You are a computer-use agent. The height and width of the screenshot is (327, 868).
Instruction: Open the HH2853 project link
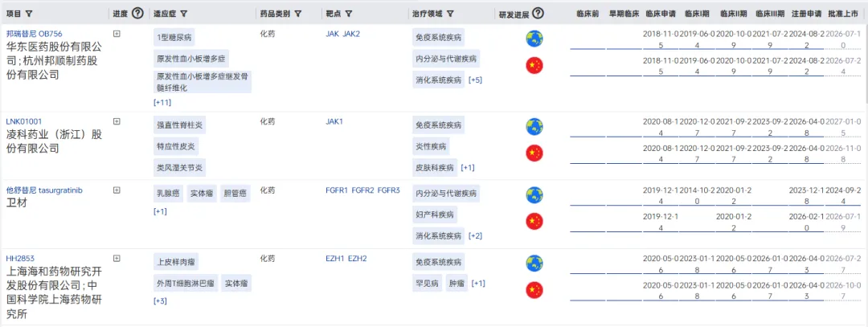click(19, 259)
